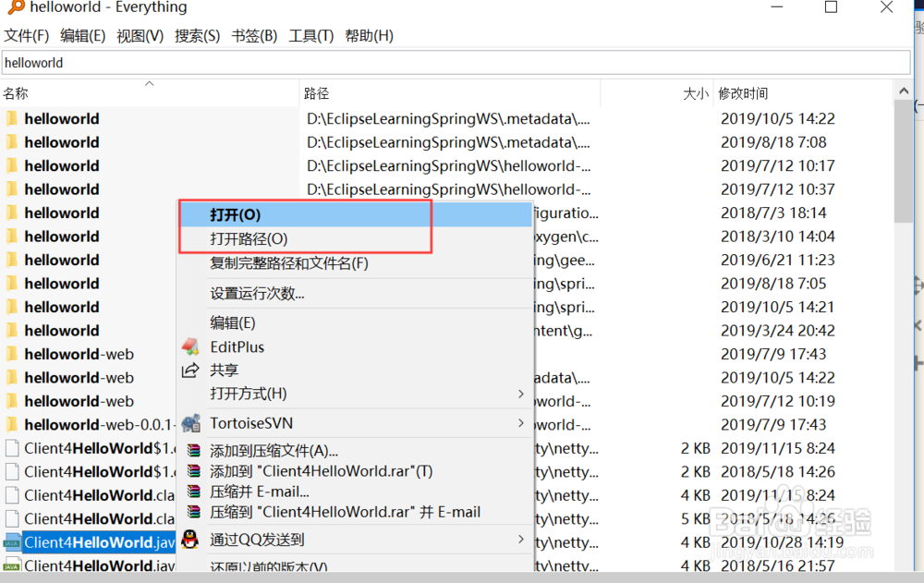Image resolution: width=924 pixels, height=583 pixels.
Task: Select 压缩并 E-mail... entry
Action: click(x=356, y=491)
